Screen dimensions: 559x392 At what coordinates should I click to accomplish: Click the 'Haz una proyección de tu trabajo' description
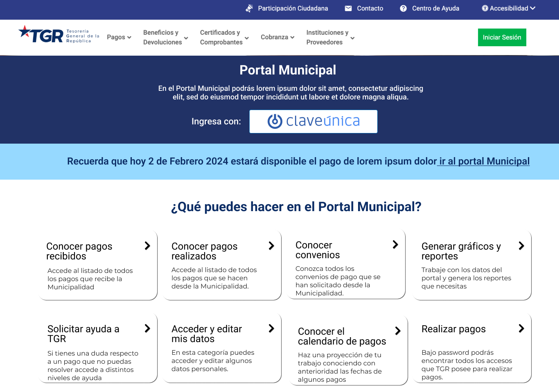(340, 367)
